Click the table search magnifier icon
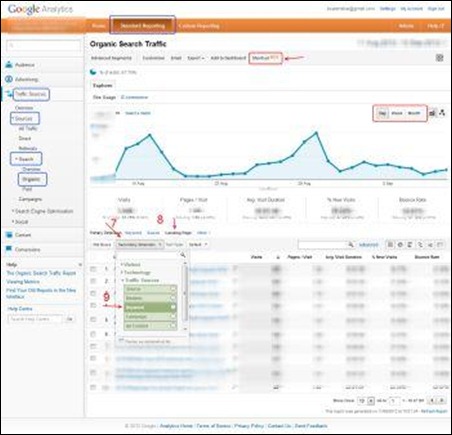The width and height of the screenshot is (452, 435). tap(351, 245)
